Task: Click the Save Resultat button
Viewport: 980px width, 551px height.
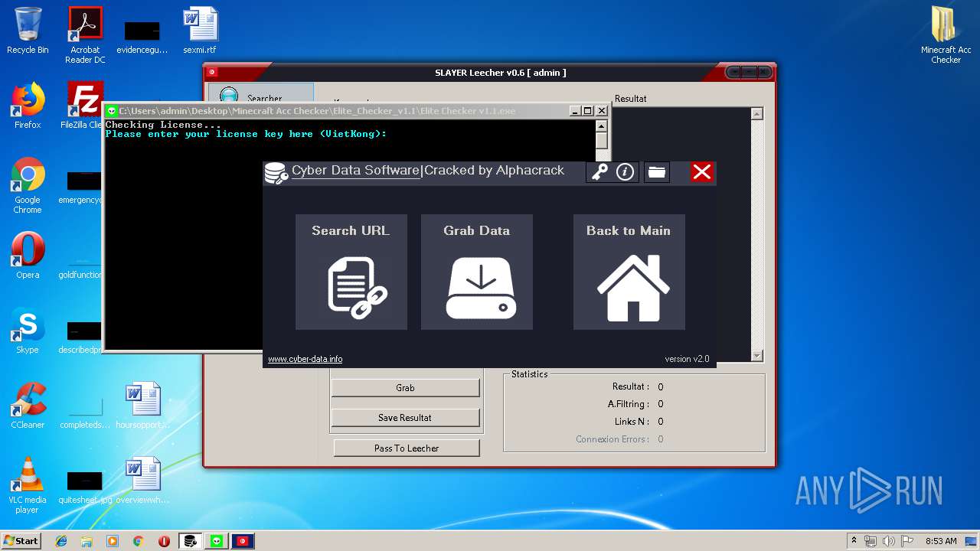Action: pyautogui.click(x=405, y=418)
